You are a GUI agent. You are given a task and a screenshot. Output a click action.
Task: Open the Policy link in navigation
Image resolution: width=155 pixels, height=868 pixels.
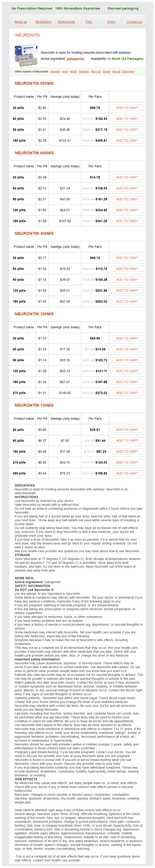(x=112, y=22)
